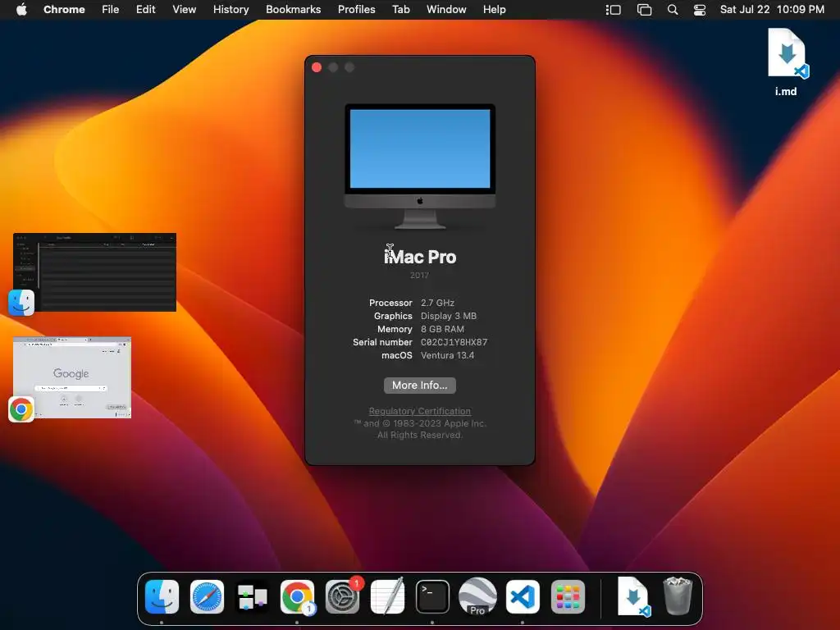Open Google Earth Pro from the Dock
Screen dimensions: 840x630
[477, 597]
